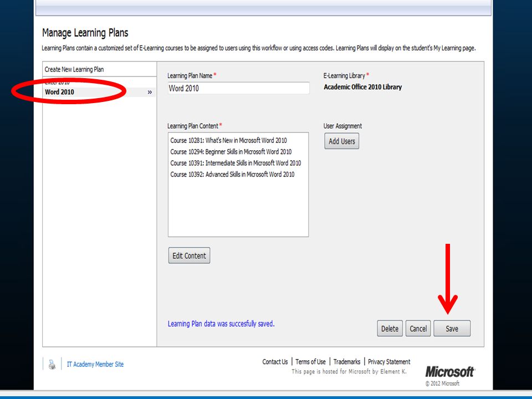This screenshot has width=532, height=399.
Task: Click the printer icon in the footer
Action: (52, 365)
